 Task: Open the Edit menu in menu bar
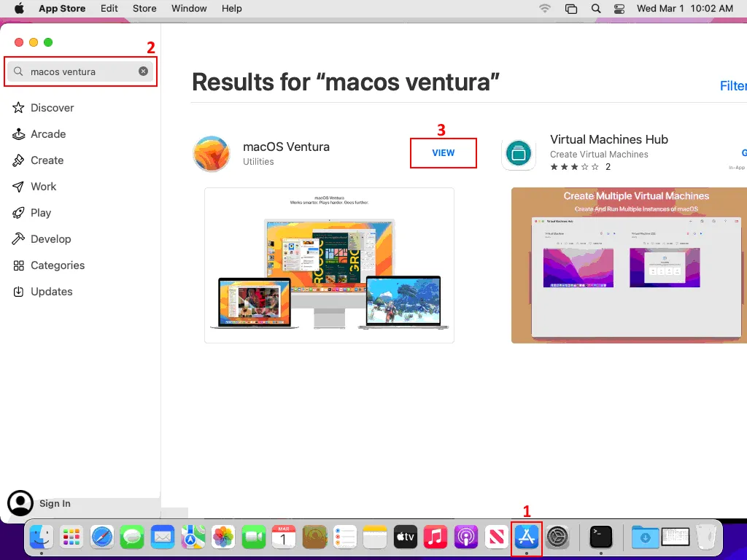(x=109, y=9)
